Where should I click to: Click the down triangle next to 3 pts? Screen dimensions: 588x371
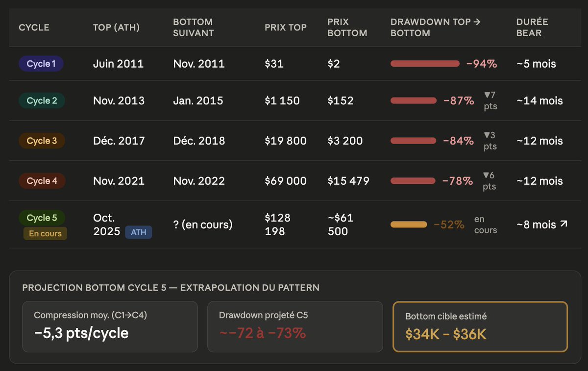pos(487,135)
